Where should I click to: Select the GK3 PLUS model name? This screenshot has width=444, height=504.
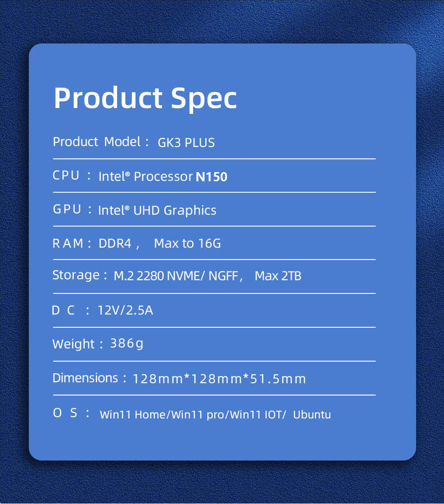click(x=186, y=143)
